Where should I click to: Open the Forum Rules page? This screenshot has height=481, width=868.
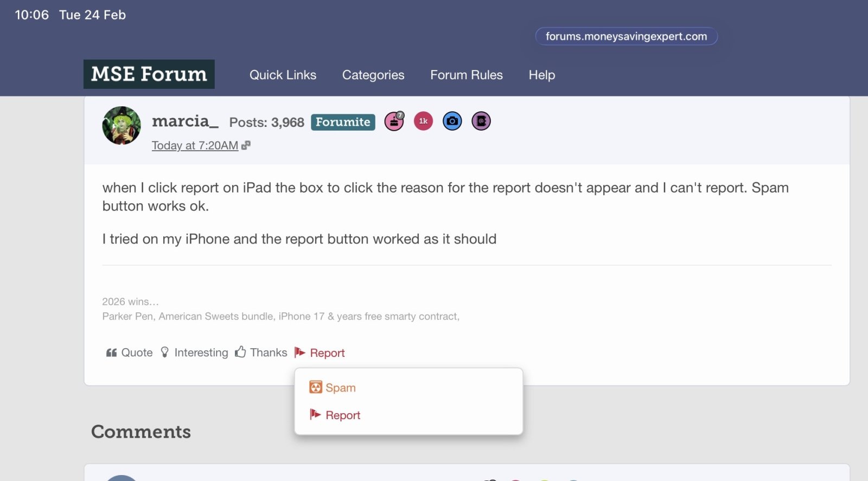point(467,75)
